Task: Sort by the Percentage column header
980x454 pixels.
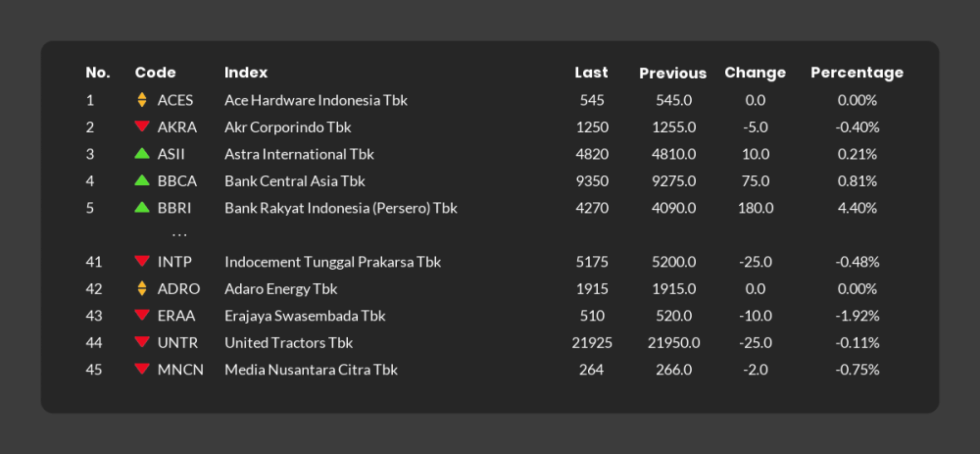Action: point(857,73)
